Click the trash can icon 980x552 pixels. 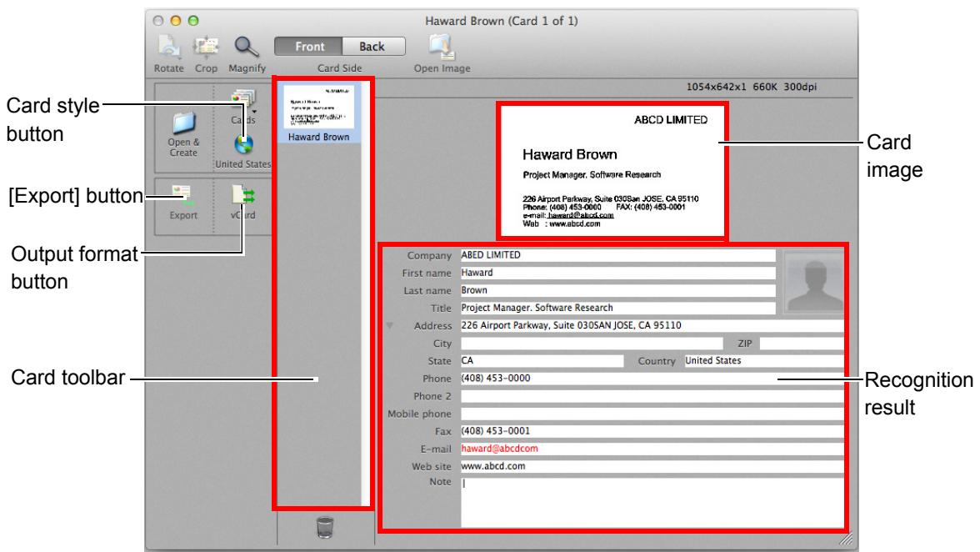click(x=325, y=527)
